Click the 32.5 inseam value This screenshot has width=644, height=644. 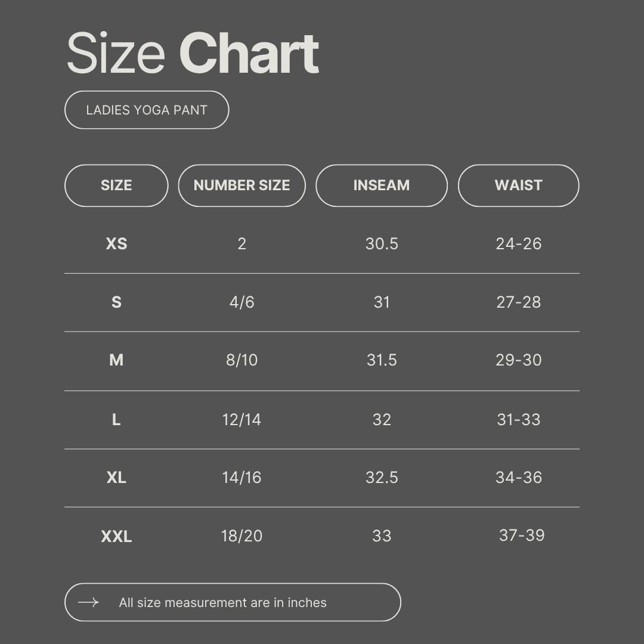[382, 478]
